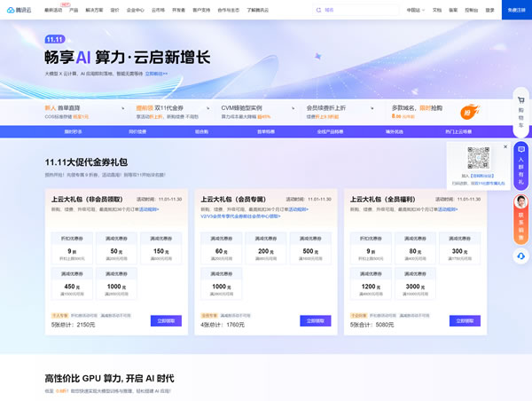This screenshot has width=532, height=401.
Task: Click the QR code image
Action: 478,158
